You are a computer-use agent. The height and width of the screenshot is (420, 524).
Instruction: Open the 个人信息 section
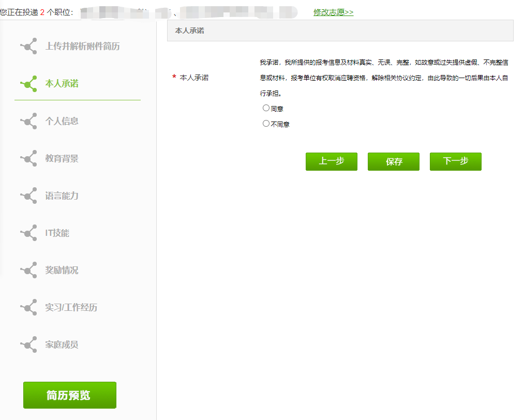62,121
